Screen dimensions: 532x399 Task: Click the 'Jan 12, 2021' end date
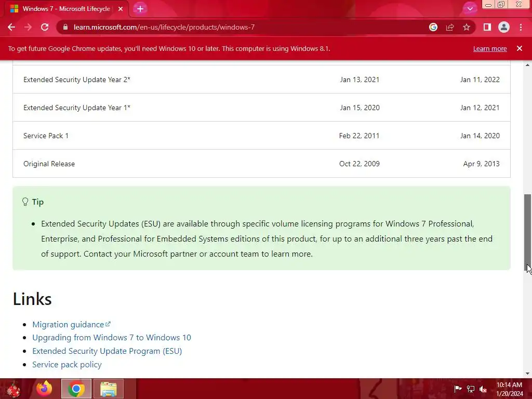click(x=480, y=108)
